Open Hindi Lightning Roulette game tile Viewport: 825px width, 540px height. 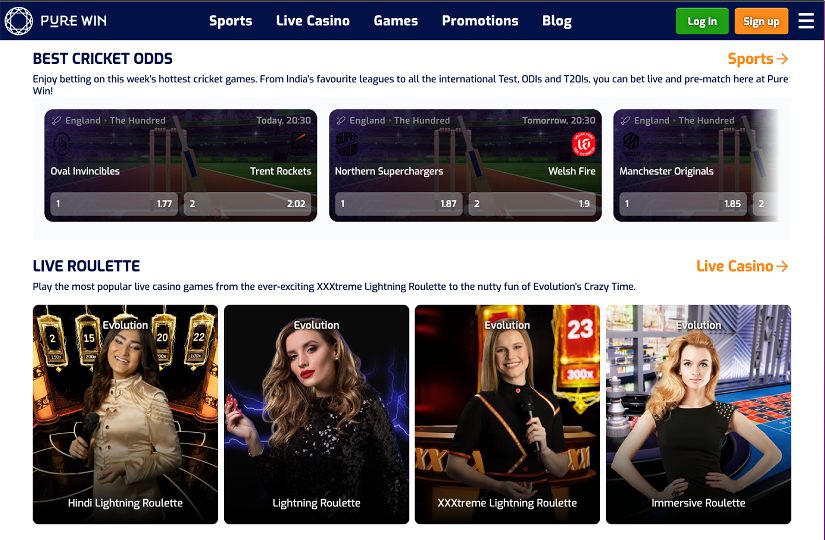pyautogui.click(x=125, y=415)
